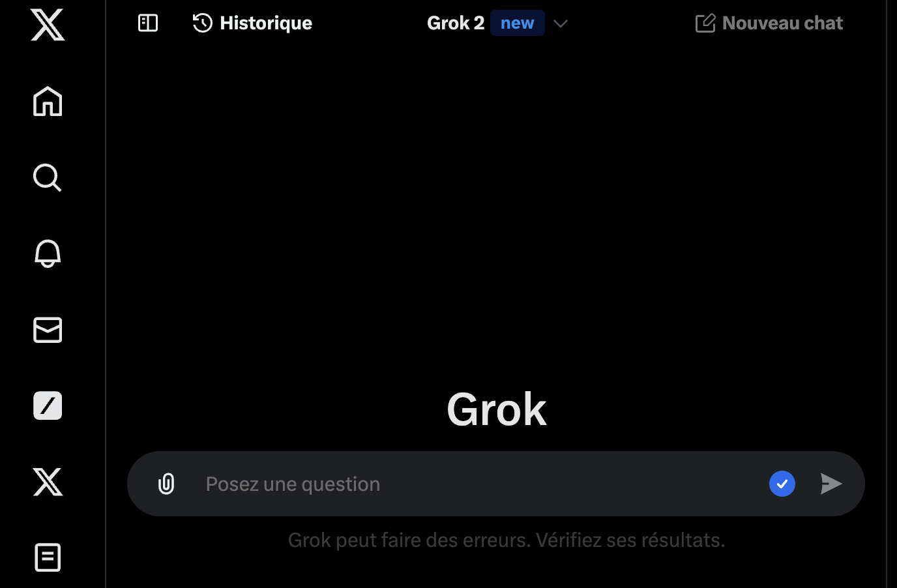Click the new chat compose pencil icon

click(705, 23)
